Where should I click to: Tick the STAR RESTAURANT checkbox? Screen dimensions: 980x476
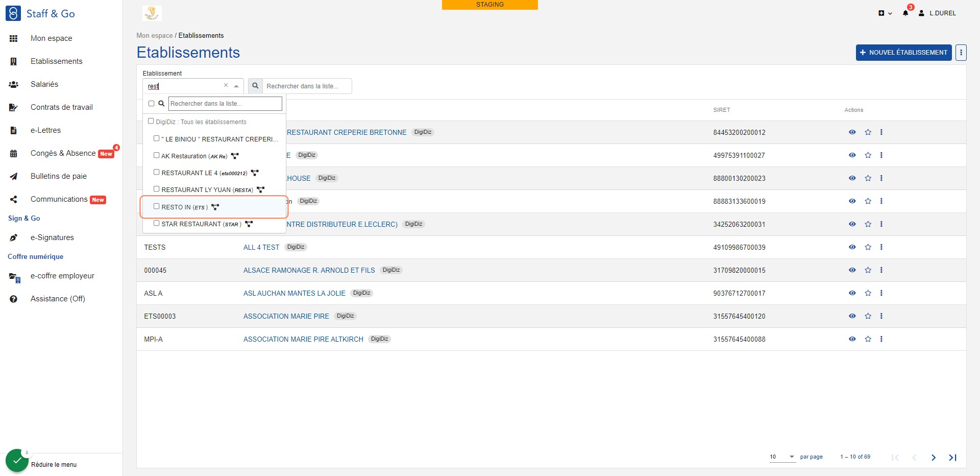157,223
